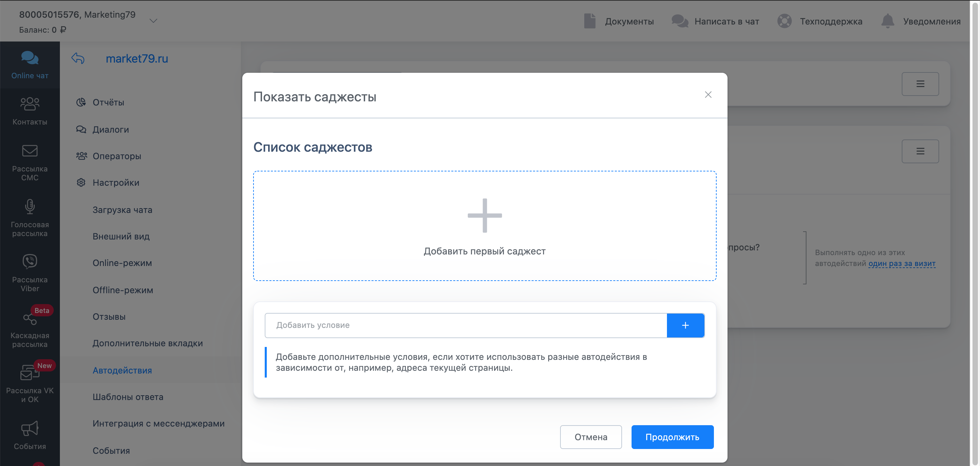
Task: Select Шаблоны ответа in settings menu
Action: pyautogui.click(x=128, y=397)
